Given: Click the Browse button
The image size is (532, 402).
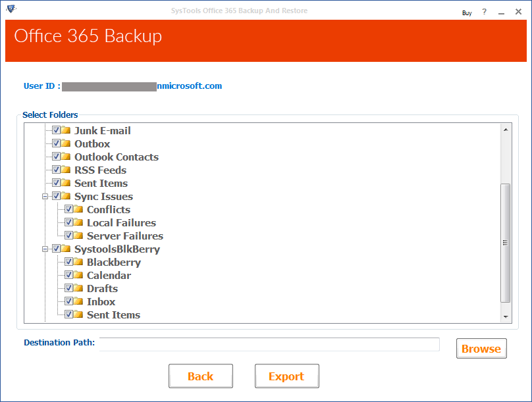Looking at the screenshot, I should [481, 349].
